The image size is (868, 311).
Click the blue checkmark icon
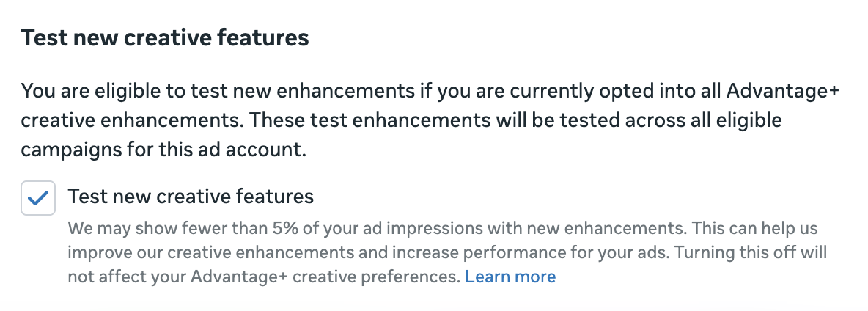tap(38, 198)
